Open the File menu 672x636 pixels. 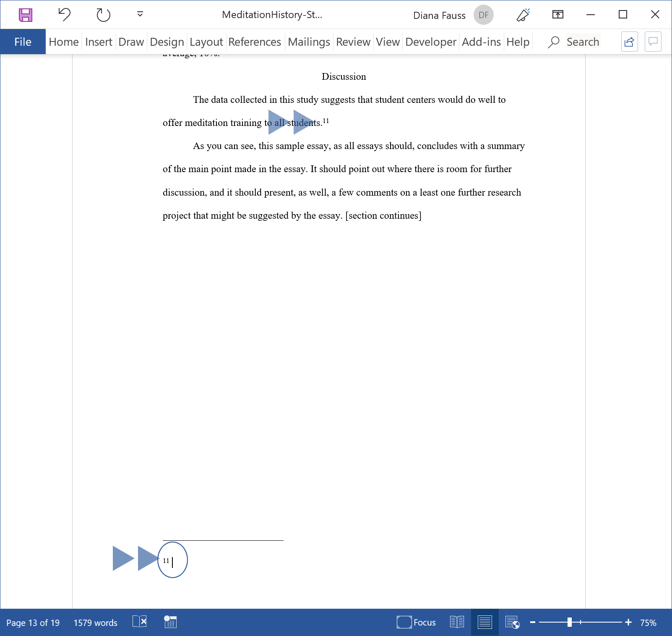click(x=23, y=42)
